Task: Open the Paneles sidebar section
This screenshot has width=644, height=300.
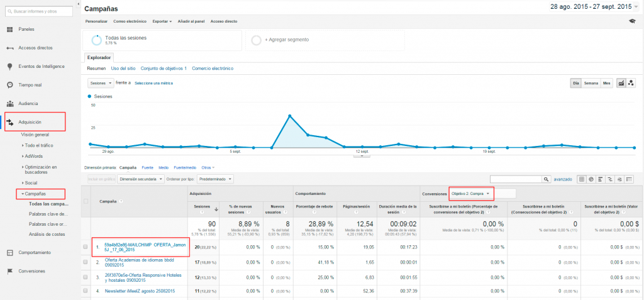Action: (26, 29)
